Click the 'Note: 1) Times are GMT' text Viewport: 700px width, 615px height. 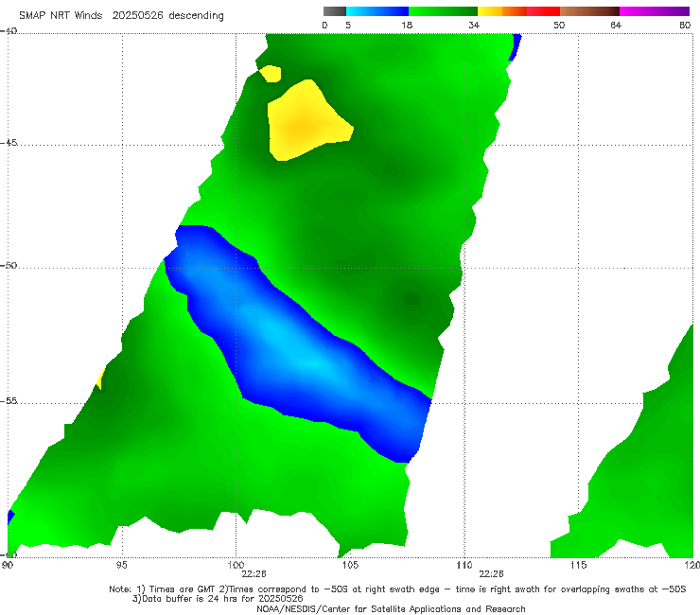[163, 589]
